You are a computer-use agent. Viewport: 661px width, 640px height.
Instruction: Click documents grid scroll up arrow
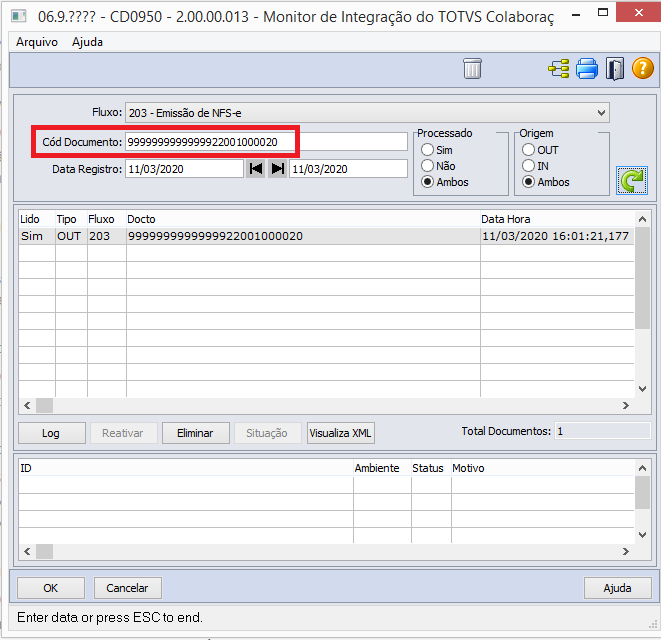pos(642,219)
